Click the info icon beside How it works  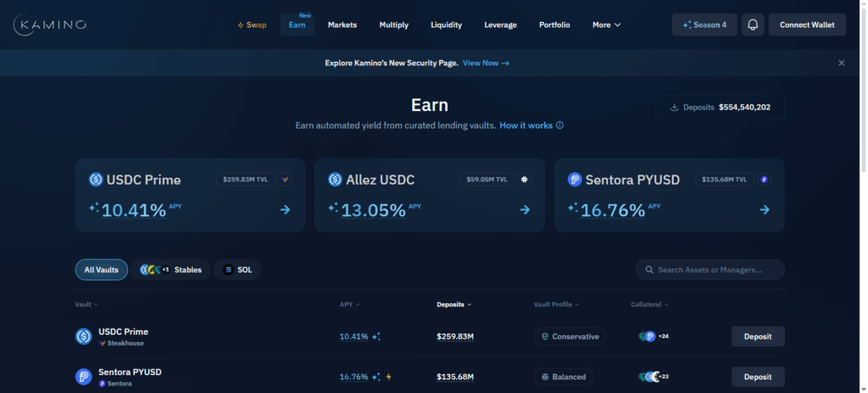click(x=559, y=125)
